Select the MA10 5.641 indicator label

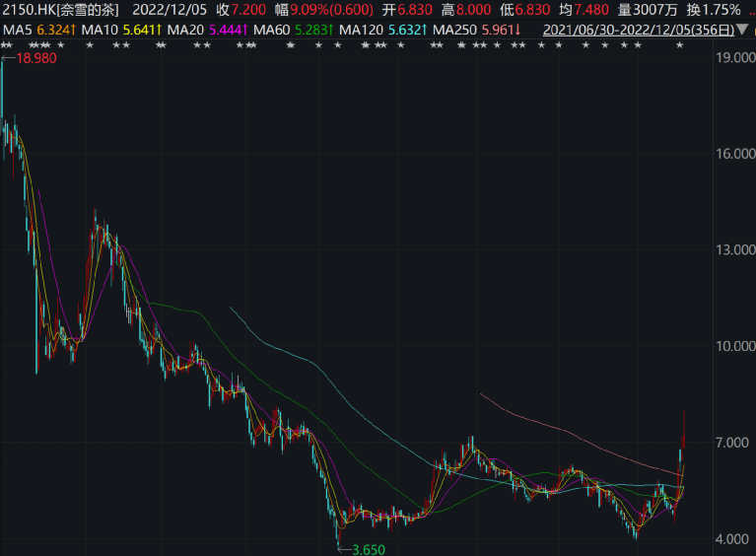click(121, 30)
